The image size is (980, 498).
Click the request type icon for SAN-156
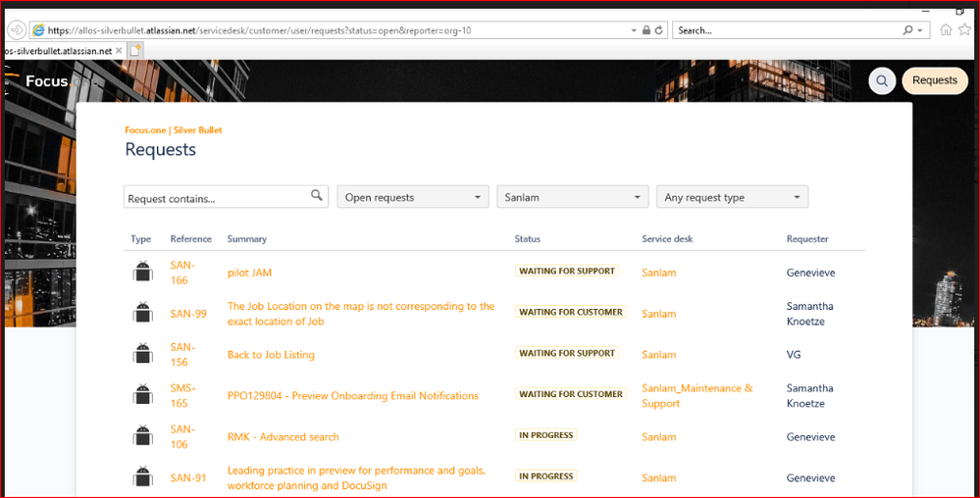[143, 354]
